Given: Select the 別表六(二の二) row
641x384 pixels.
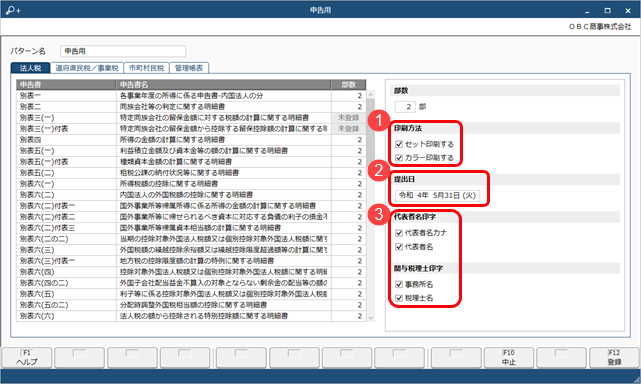Looking at the screenshot, I should pos(191,239).
